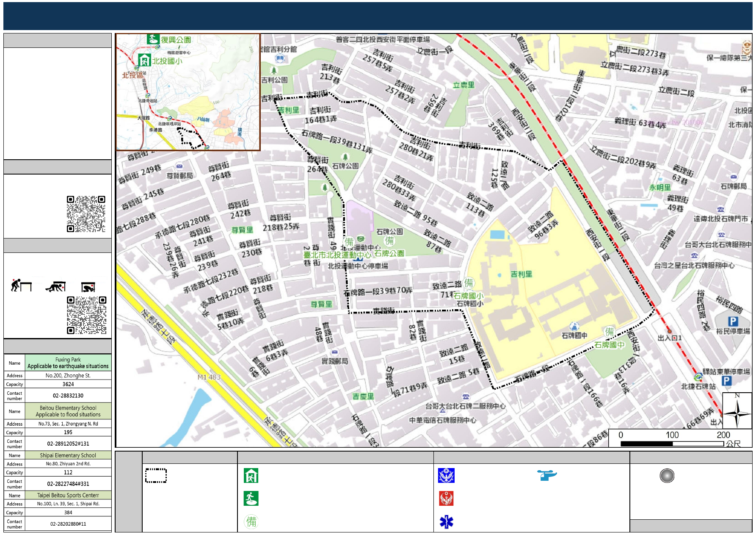This screenshot has width=756, height=535.
Task: Click the green 吉慶里 district label
Action: pyautogui.click(x=363, y=396)
